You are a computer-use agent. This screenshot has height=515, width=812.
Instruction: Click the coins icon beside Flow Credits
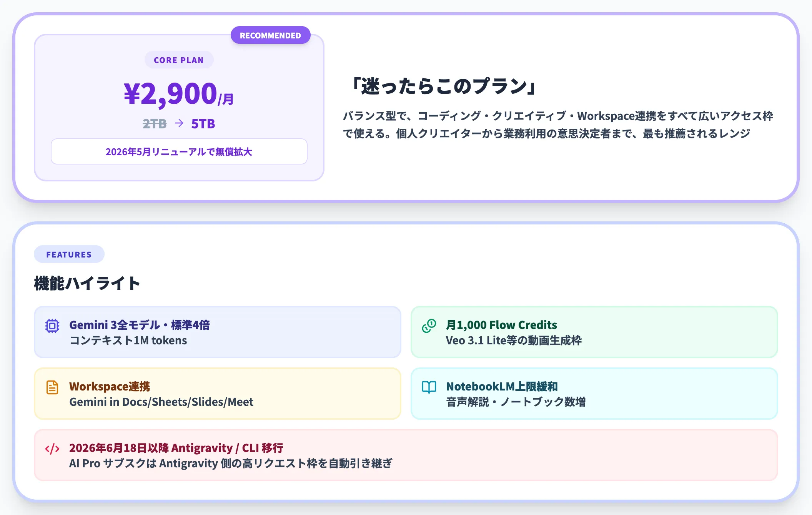(x=429, y=326)
